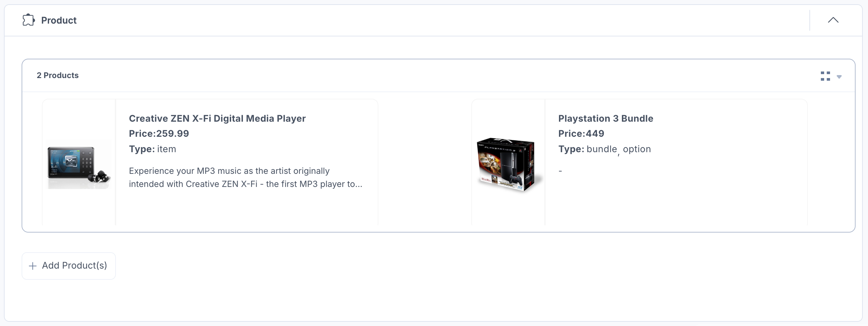This screenshot has height=326, width=868.
Task: Click the 2 Products count label
Action: click(58, 75)
